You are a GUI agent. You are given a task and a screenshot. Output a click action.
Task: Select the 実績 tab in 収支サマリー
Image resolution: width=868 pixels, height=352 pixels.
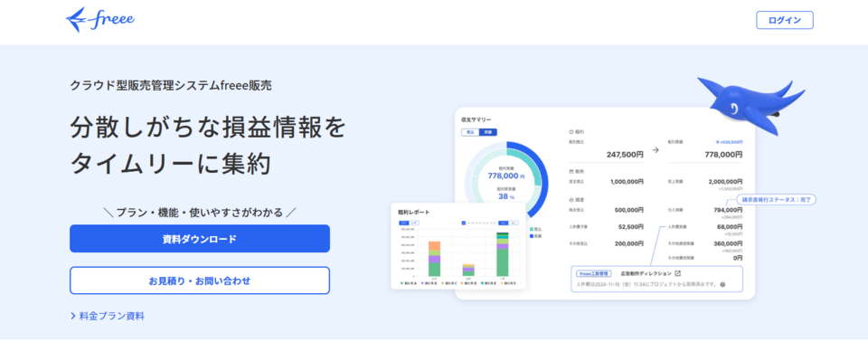487,132
